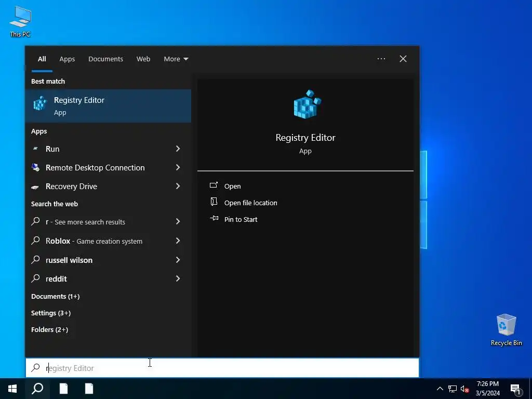This screenshot has width=532, height=399.
Task: Open the Registry Editor best match text
Action: (79, 100)
